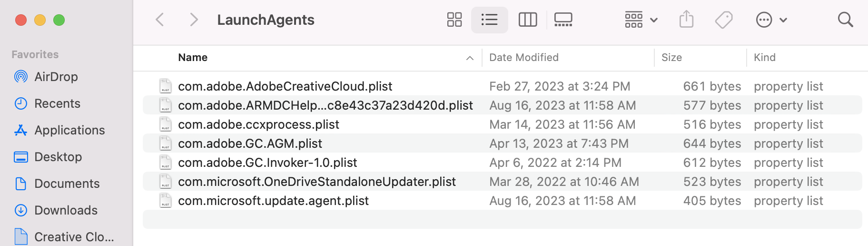The height and width of the screenshot is (246, 868).
Task: Switch to gallery view
Action: [x=563, y=20]
